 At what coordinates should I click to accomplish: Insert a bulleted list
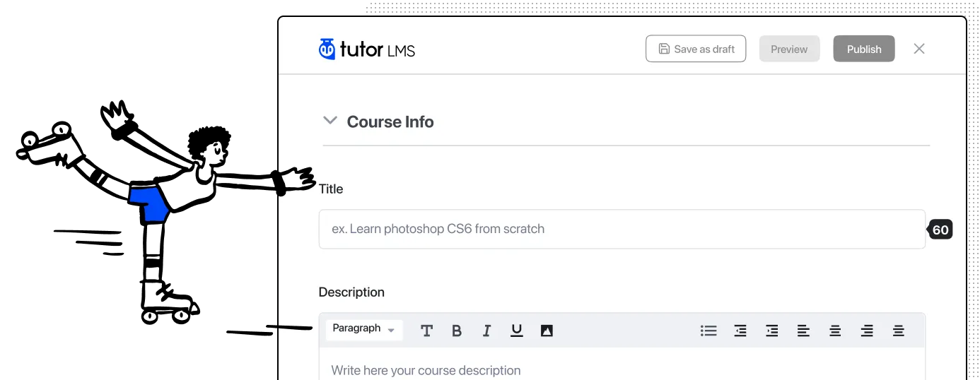click(x=708, y=331)
